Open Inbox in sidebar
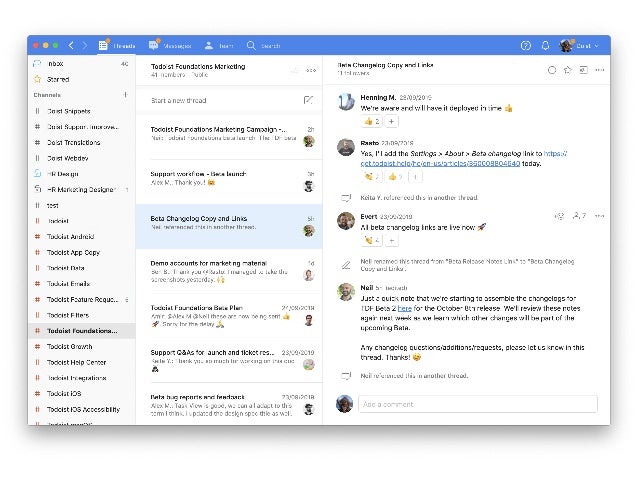Screen dimensions: 638x479 point(81,64)
